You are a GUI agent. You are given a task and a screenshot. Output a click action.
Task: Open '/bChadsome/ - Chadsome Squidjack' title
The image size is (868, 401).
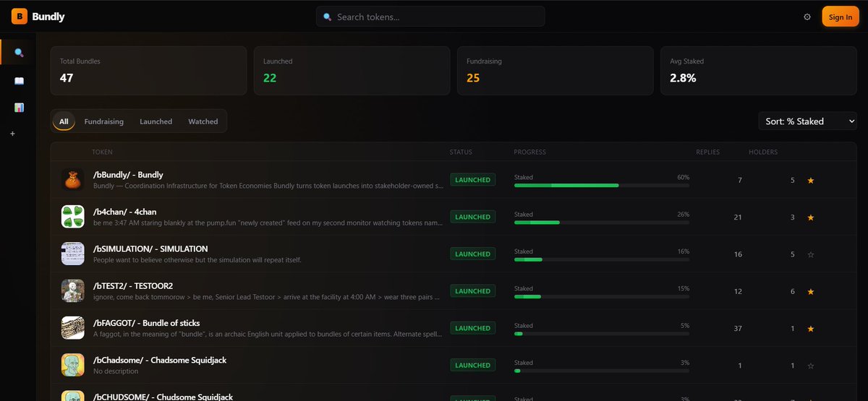click(x=160, y=360)
